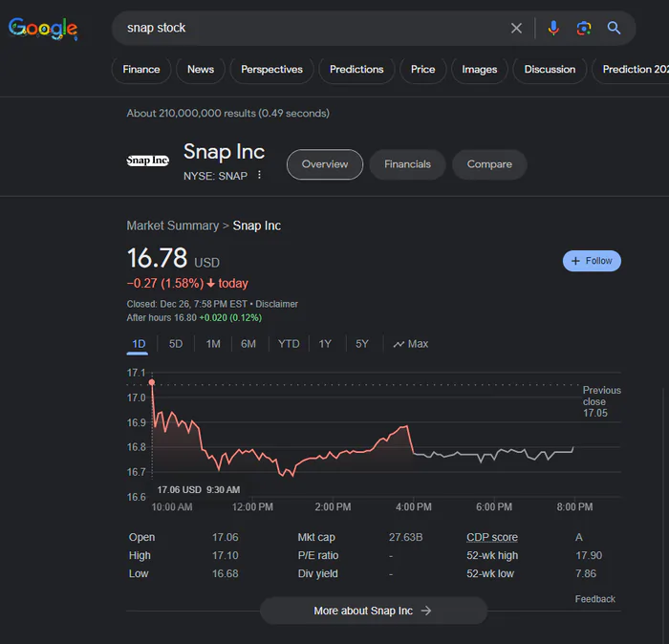Select the Predictions filter chip
The height and width of the screenshot is (644, 669).
(356, 70)
